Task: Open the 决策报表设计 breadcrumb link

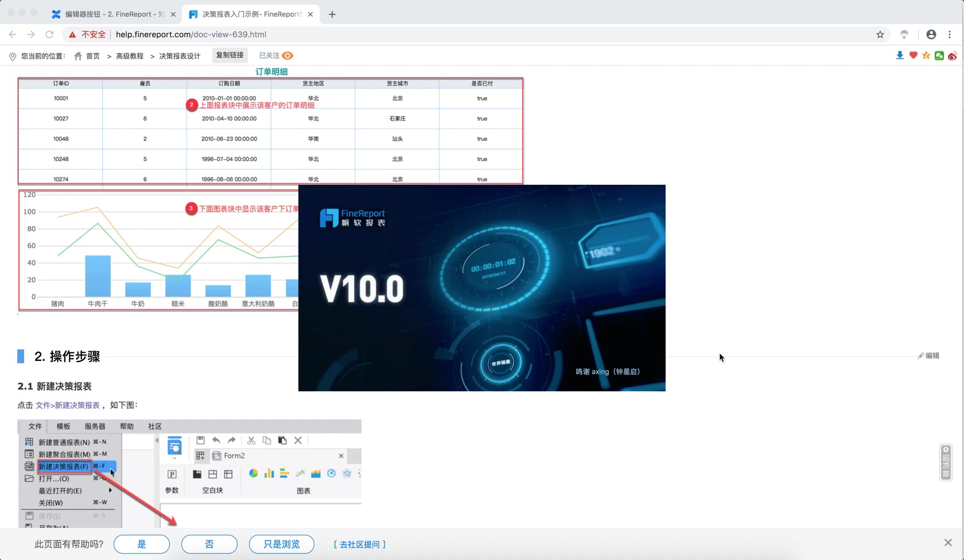Action: (x=180, y=56)
